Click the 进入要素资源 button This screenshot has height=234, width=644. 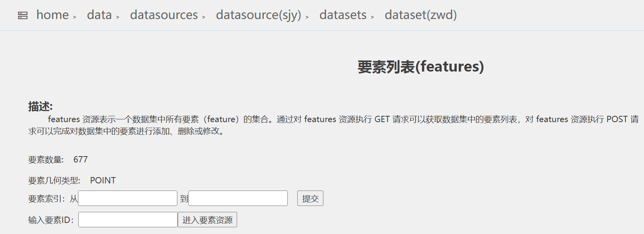point(207,220)
